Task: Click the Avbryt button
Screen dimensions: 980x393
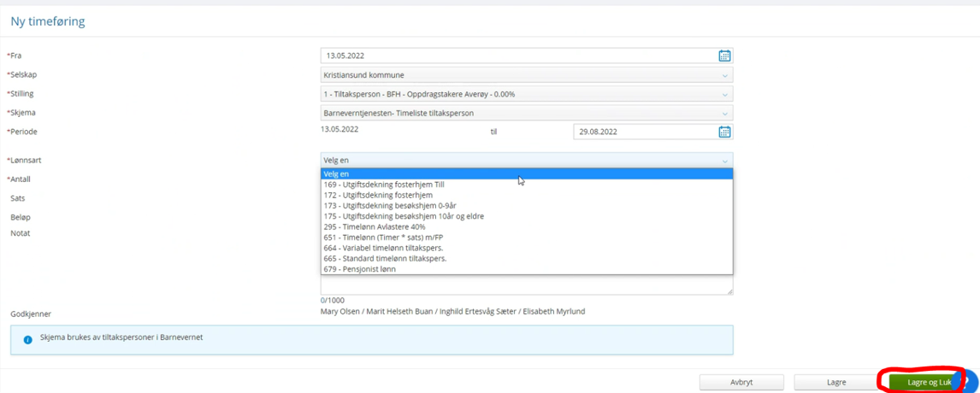Action: click(x=741, y=382)
